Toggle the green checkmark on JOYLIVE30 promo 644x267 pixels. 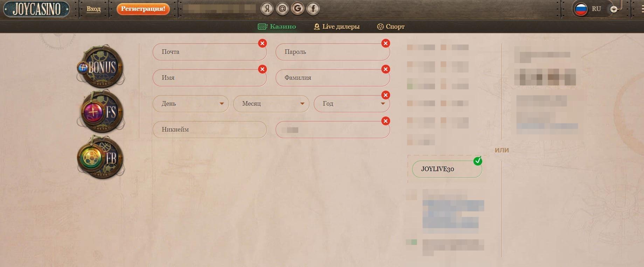click(478, 161)
